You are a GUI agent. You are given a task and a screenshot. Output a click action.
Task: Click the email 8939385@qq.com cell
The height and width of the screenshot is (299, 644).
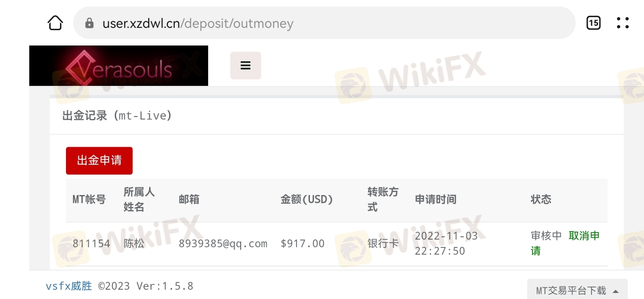(223, 243)
